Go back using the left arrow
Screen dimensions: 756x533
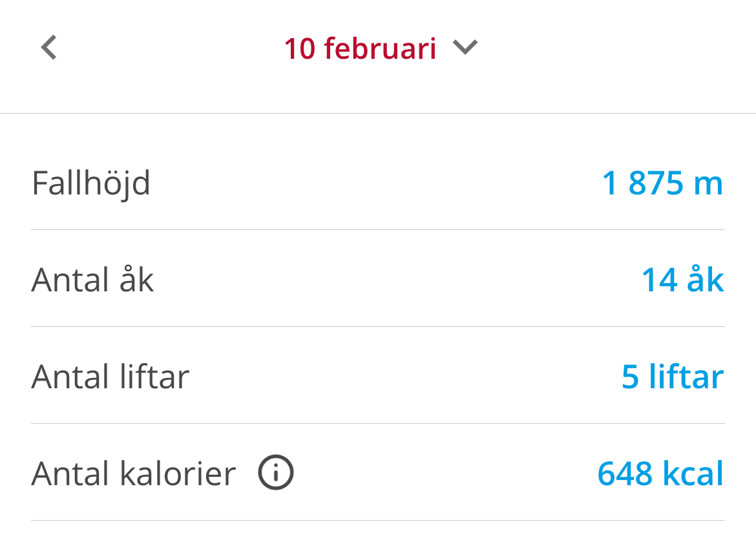48,47
